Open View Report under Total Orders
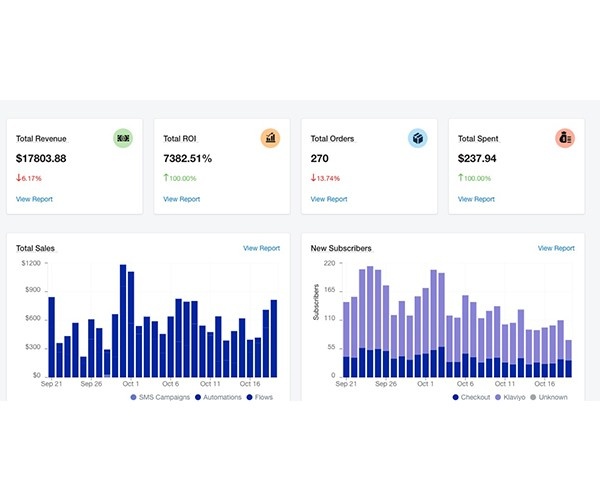Viewport: 600px width, 499px height. [x=329, y=199]
